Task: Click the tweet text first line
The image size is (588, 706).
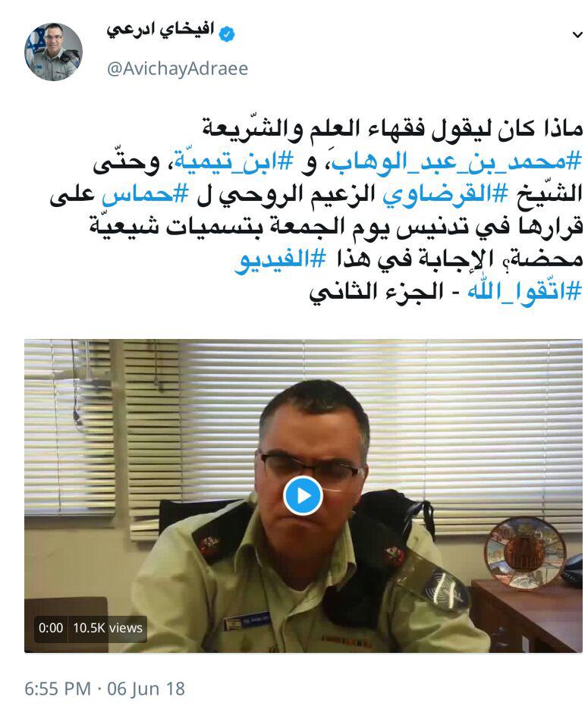Action: 392,129
